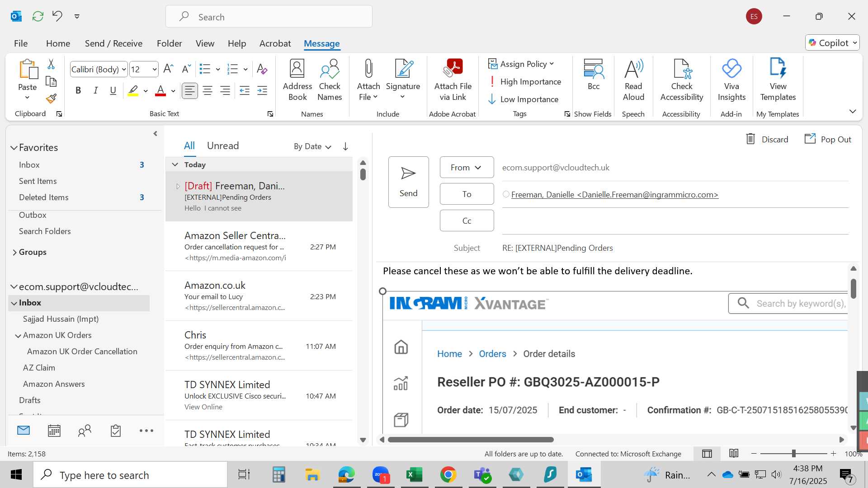The height and width of the screenshot is (488, 868).
Task: Click the Cc button
Action: tap(467, 221)
